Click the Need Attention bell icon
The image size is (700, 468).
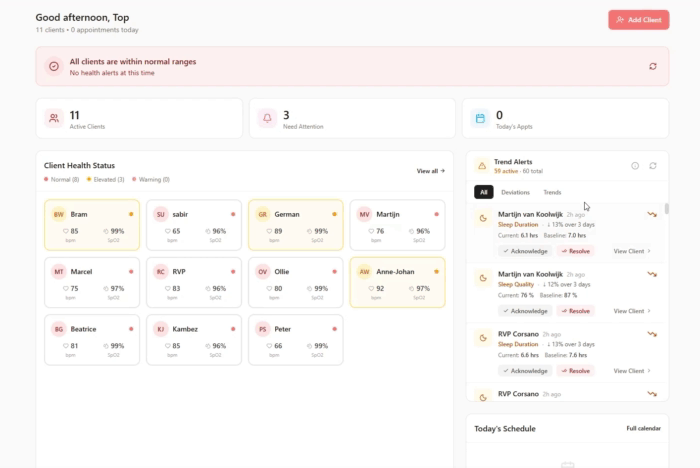coord(267,119)
